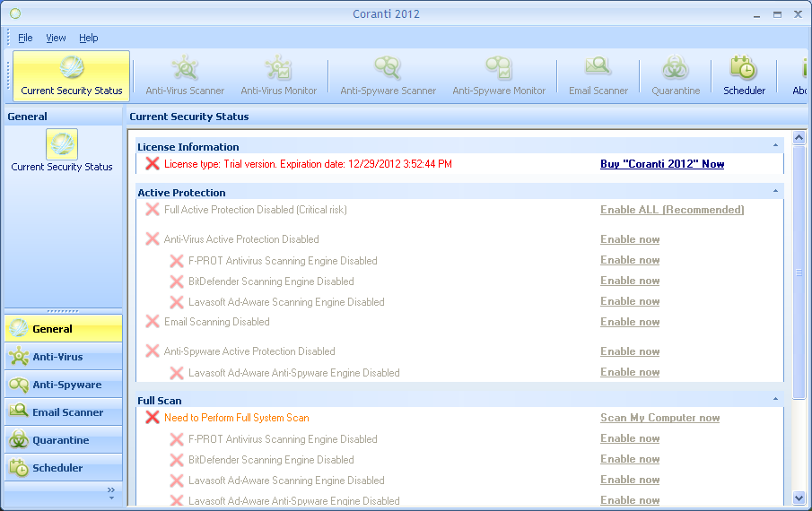
Task: Enable Email Scanning now
Action: [630, 322]
